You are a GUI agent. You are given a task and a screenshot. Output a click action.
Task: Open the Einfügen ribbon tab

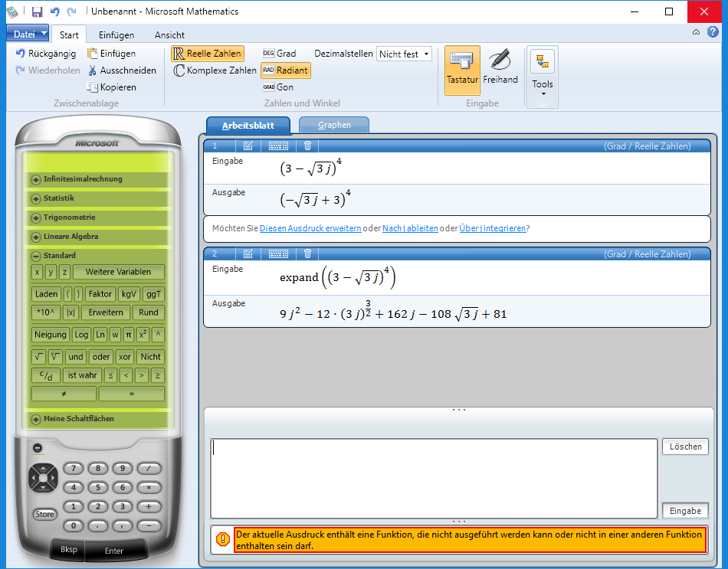[x=116, y=34]
